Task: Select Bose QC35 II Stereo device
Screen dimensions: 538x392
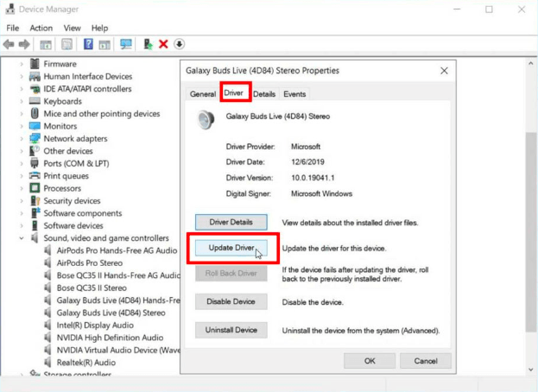Action: tap(92, 288)
